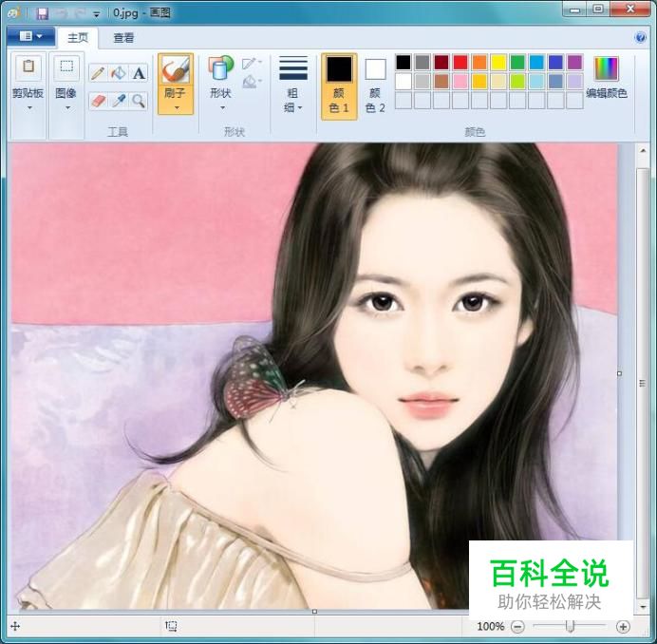The image size is (657, 644).
Task: Expand the Image dropdown arrow
Action: click(x=67, y=108)
